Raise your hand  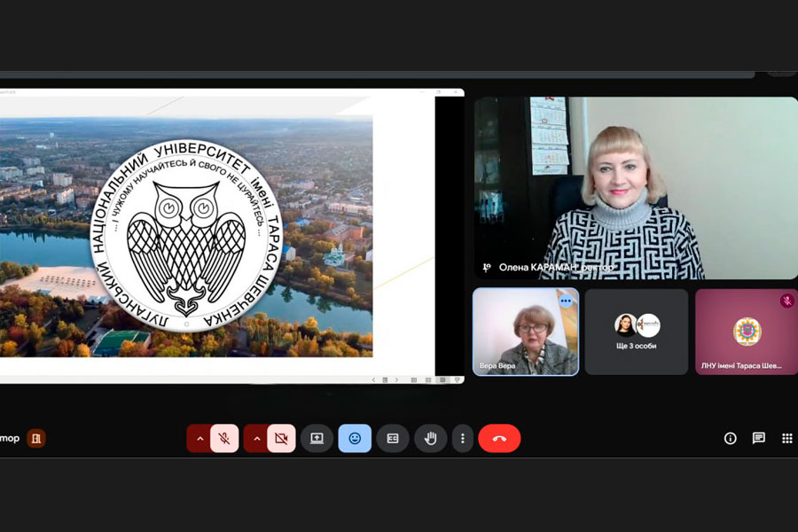point(431,438)
